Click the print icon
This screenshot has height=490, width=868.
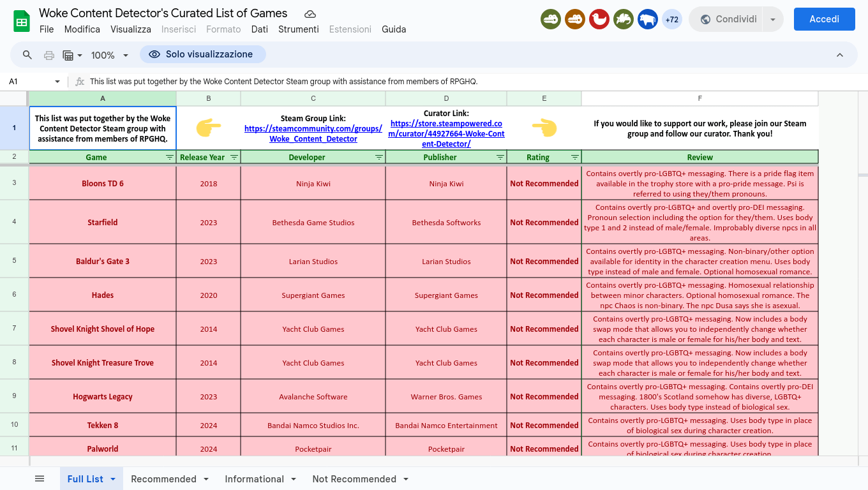49,55
